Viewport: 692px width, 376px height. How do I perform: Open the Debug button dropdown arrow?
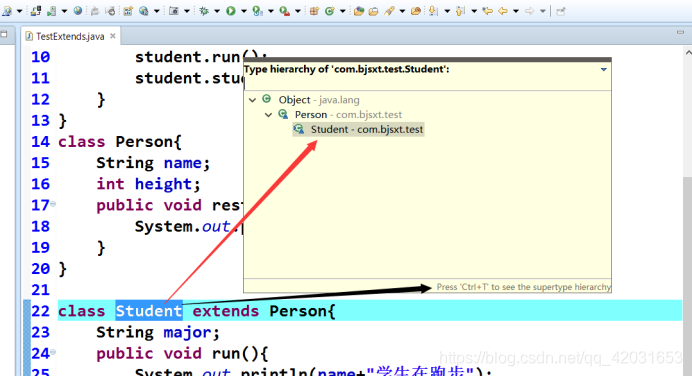[x=217, y=11]
